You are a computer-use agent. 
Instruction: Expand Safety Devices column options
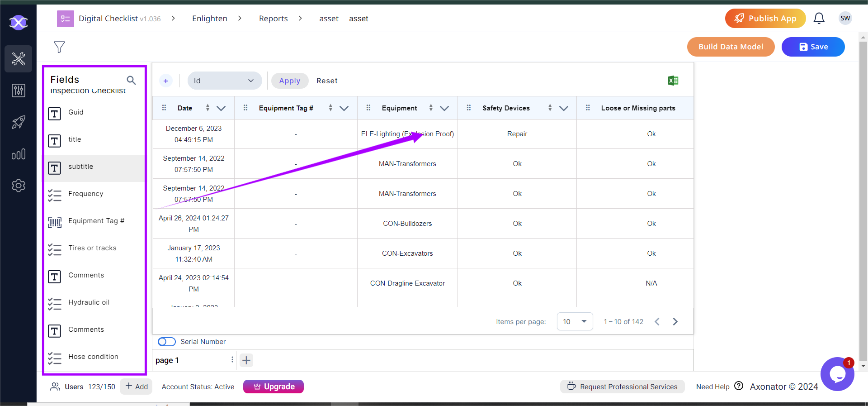(564, 108)
